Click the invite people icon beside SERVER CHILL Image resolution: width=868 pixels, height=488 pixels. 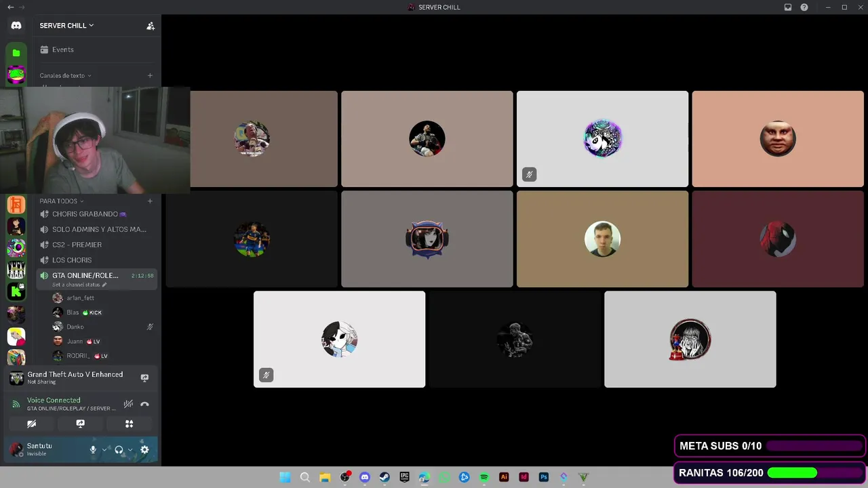[151, 26]
